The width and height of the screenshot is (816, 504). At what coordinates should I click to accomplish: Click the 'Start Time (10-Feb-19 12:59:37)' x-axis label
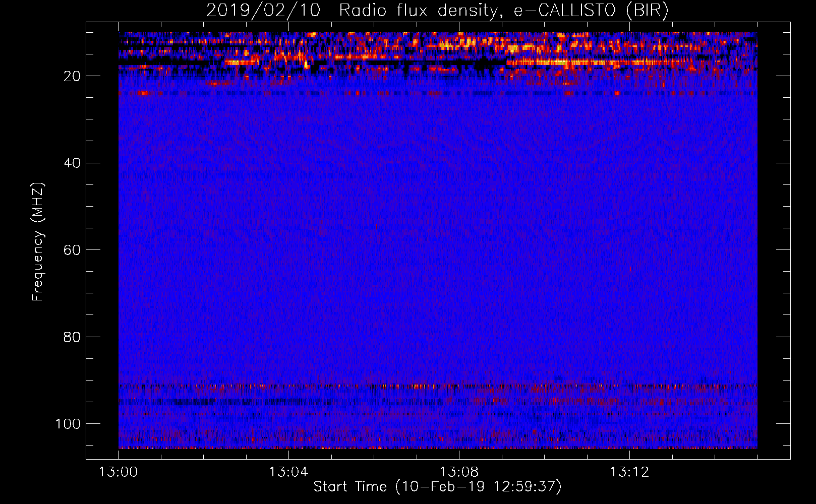[437, 487]
